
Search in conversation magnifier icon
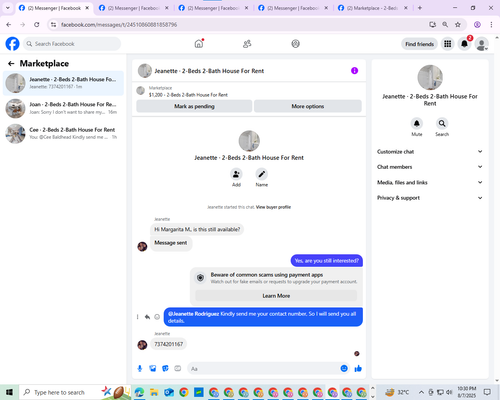pyautogui.click(x=442, y=123)
